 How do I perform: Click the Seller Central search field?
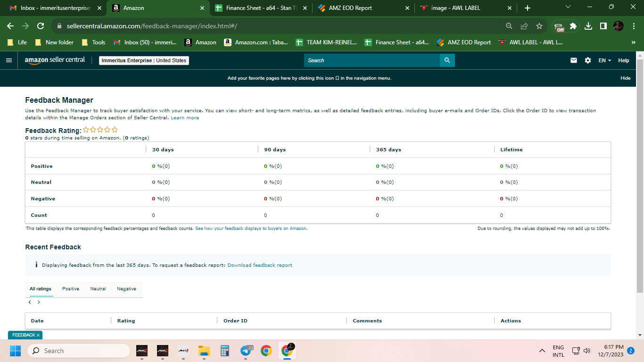click(x=372, y=60)
